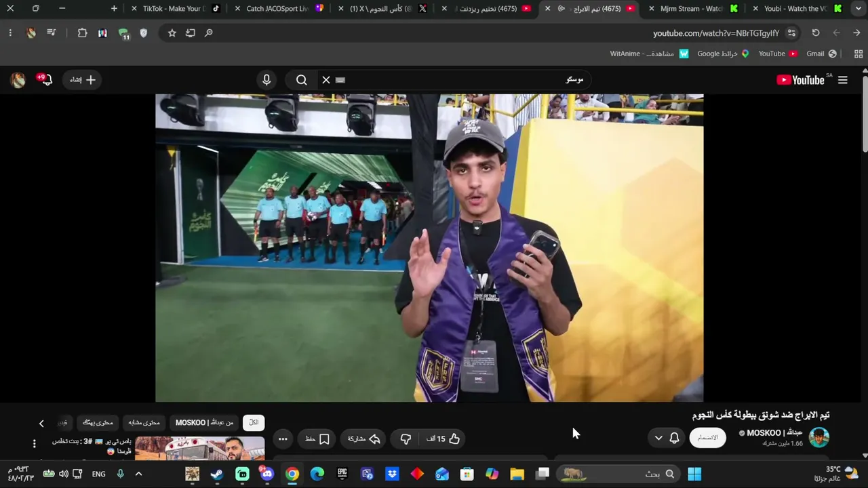The image size is (868, 488).
Task: Switch to the X 'كأس النجوم' tab
Action: (381, 9)
